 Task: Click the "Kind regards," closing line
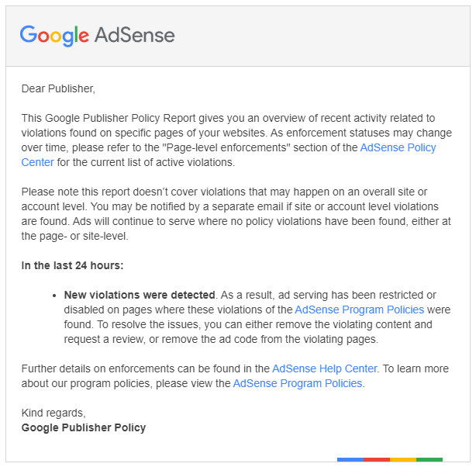(x=53, y=413)
